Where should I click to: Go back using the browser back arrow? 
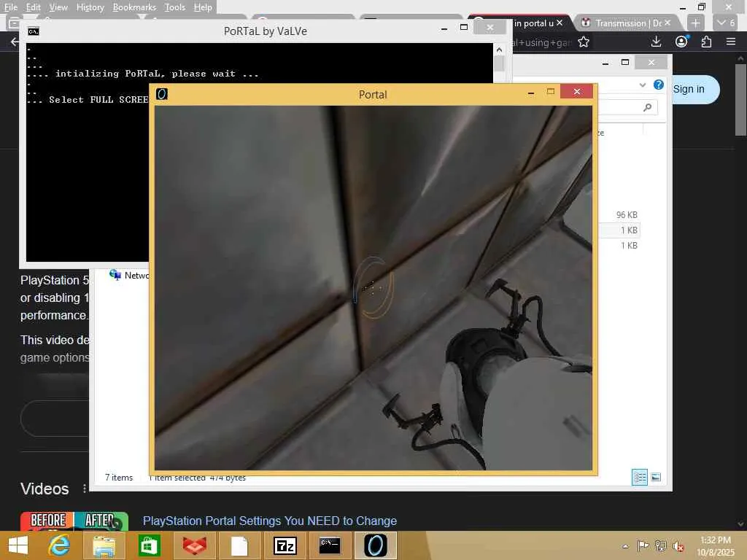point(15,42)
